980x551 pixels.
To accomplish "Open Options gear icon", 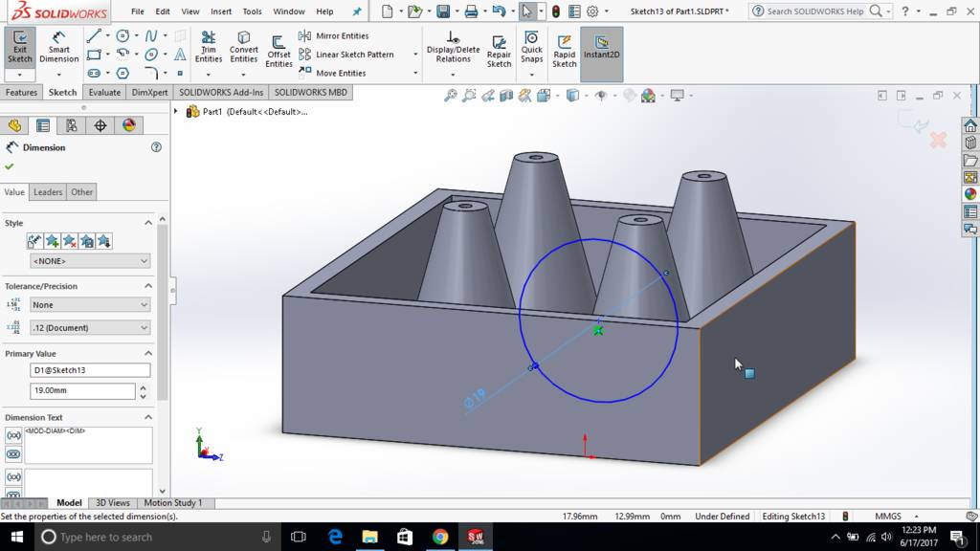I will pos(592,11).
